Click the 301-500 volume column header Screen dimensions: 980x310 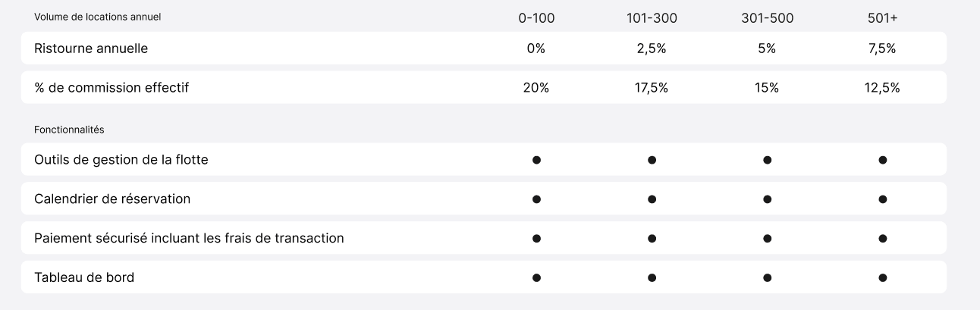pos(767,18)
